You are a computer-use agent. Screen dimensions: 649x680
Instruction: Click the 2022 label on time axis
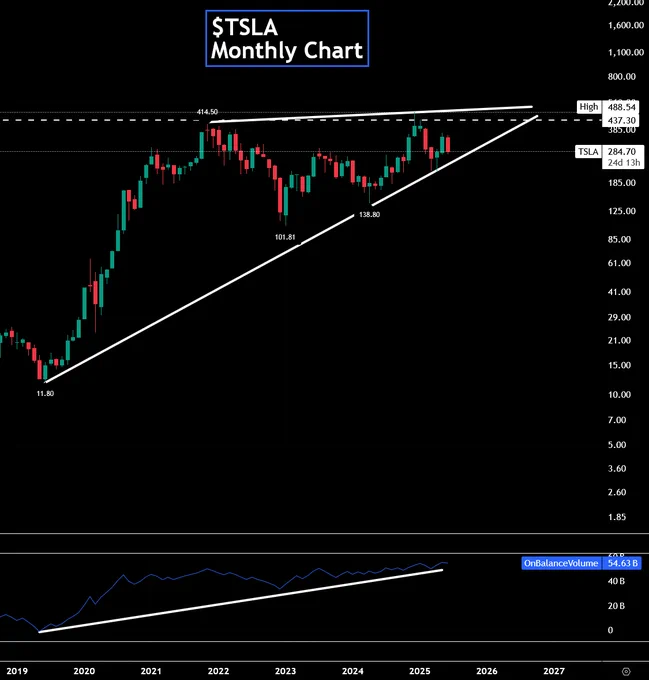tap(218, 671)
